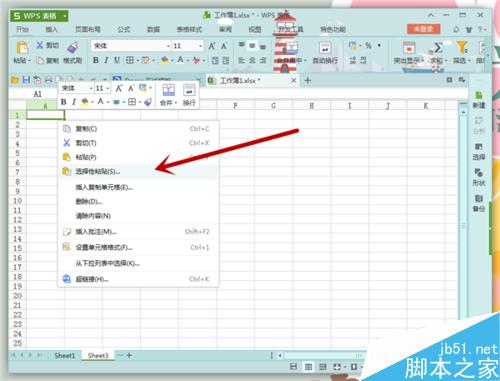Click the Sum (求和) sigma icon
Image resolution: width=500 pixels, height=381 pixels.
coord(438,47)
